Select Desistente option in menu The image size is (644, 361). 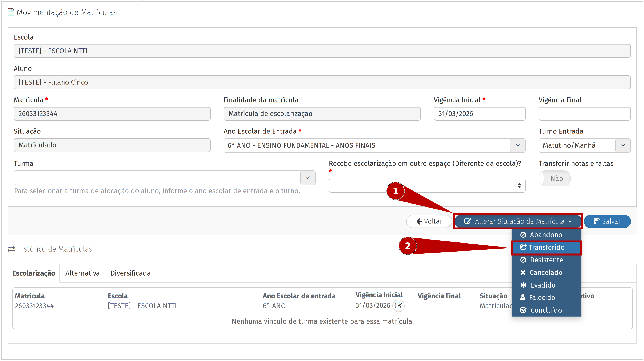coord(546,260)
